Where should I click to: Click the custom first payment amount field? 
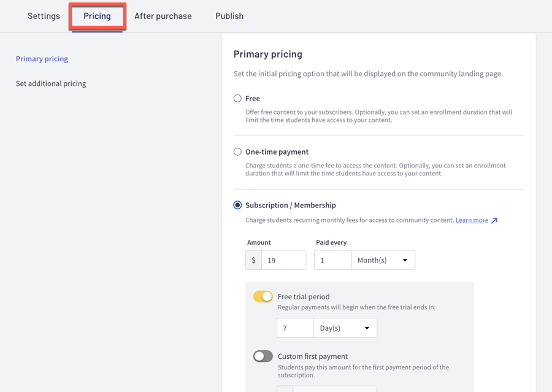334,388
